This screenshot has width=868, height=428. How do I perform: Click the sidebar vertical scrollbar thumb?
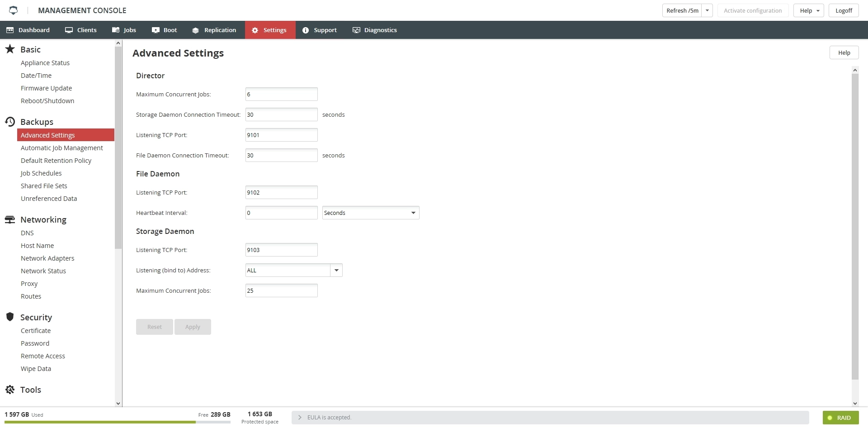[118, 147]
